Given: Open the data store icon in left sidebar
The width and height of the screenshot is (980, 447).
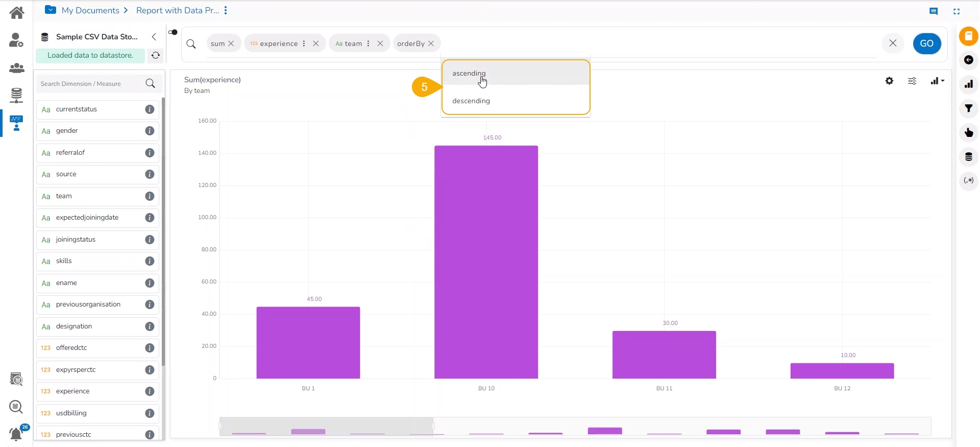Looking at the screenshot, I should click(x=16, y=95).
